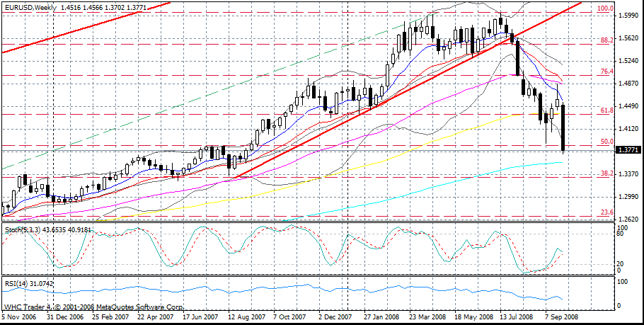Click the 1.5995 price axis label

(628, 15)
